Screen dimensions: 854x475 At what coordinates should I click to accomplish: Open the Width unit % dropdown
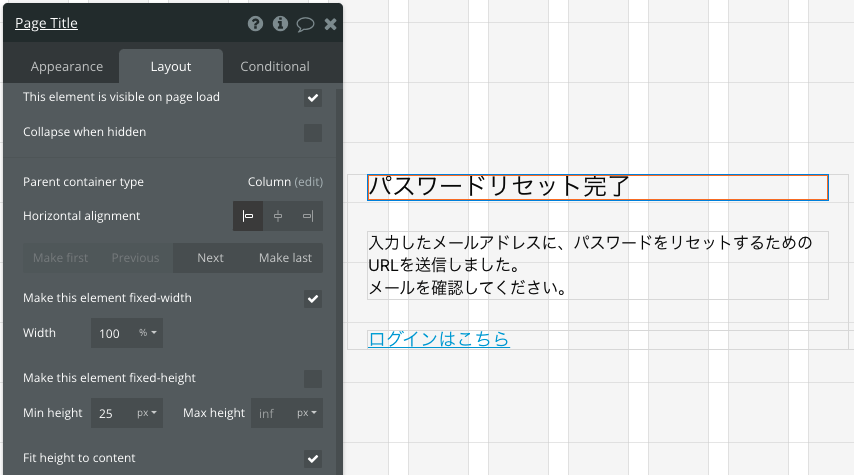pos(148,333)
